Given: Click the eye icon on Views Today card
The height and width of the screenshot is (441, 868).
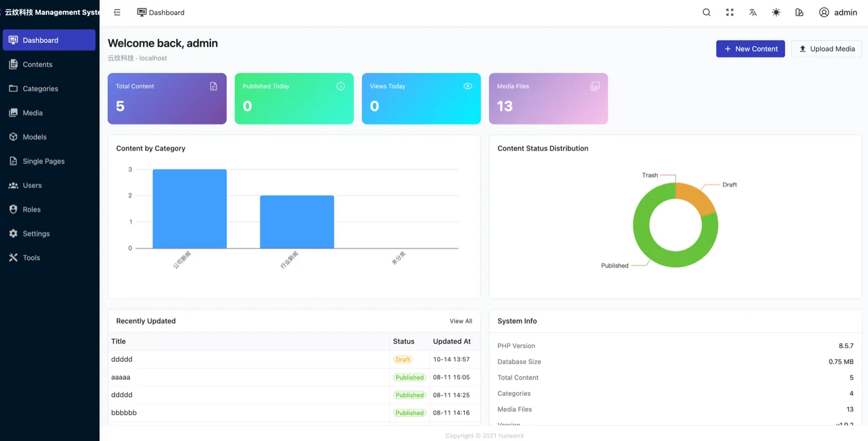Looking at the screenshot, I should (x=468, y=86).
